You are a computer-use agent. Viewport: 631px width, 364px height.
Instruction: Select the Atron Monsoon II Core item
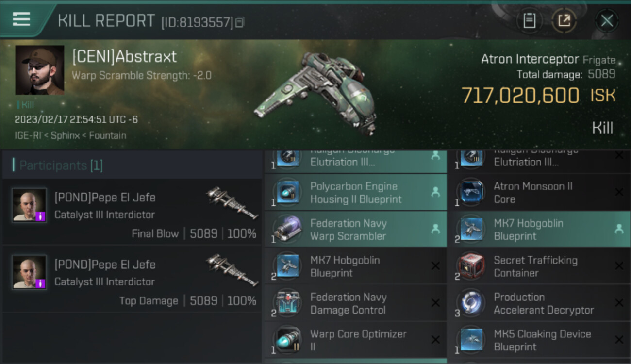(x=539, y=193)
